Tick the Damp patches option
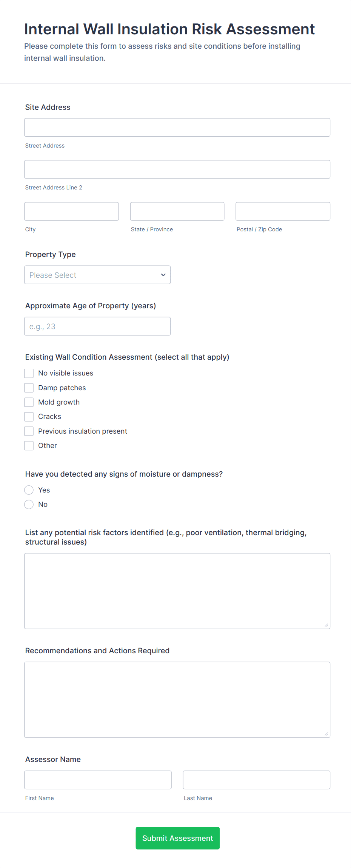This screenshot has width=351, height=868. coord(29,388)
